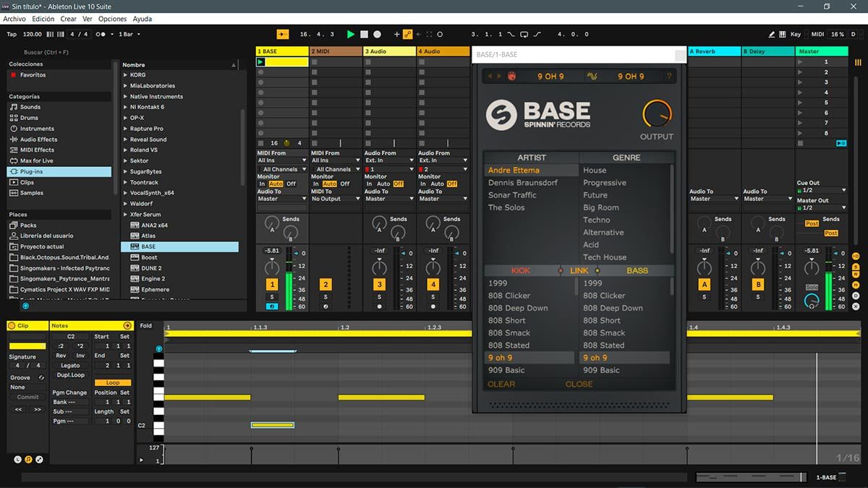Open the BASE plugin question mark help
868x488 pixels.
(x=668, y=76)
